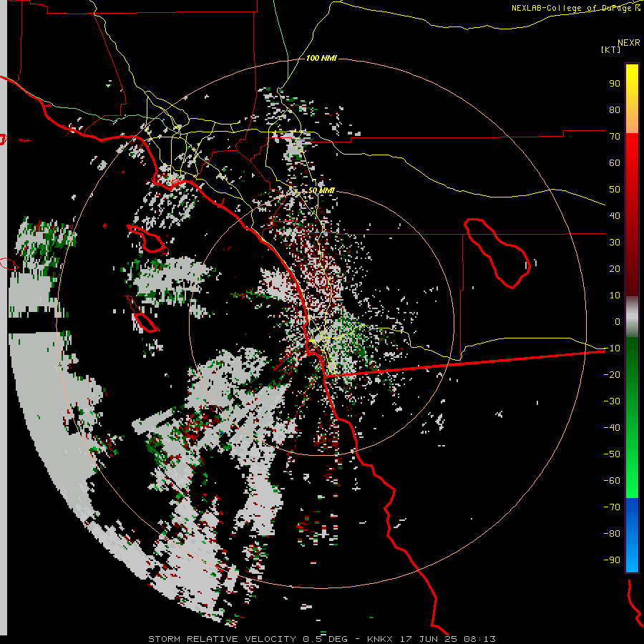This screenshot has width=644, height=644.
Task: Click the [KT] units label above the scale
Action: pos(610,49)
